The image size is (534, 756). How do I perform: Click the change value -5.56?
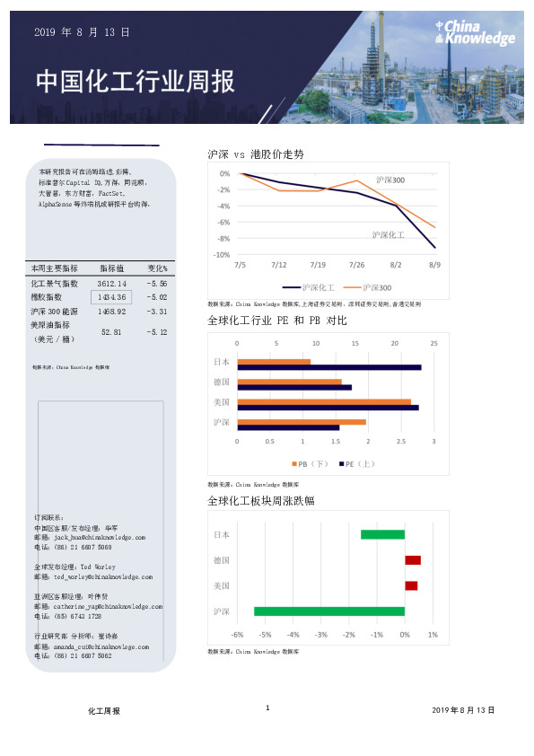tap(157, 284)
